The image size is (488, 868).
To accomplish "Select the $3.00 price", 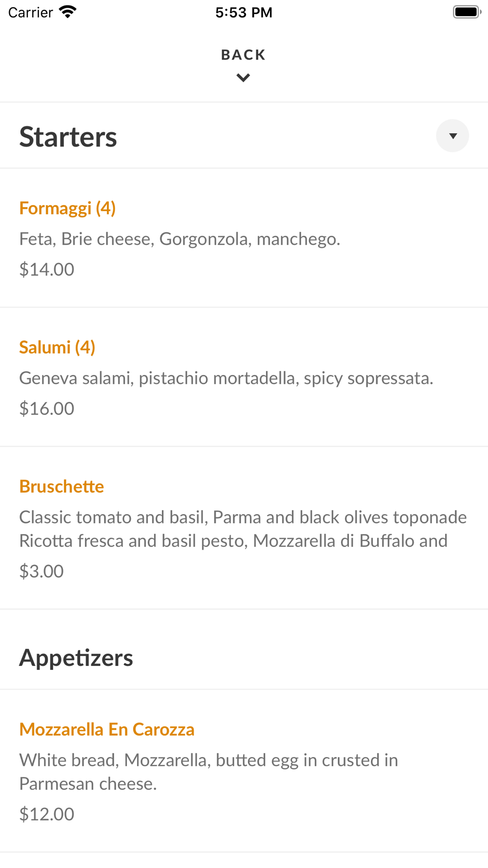I will 41,571.
